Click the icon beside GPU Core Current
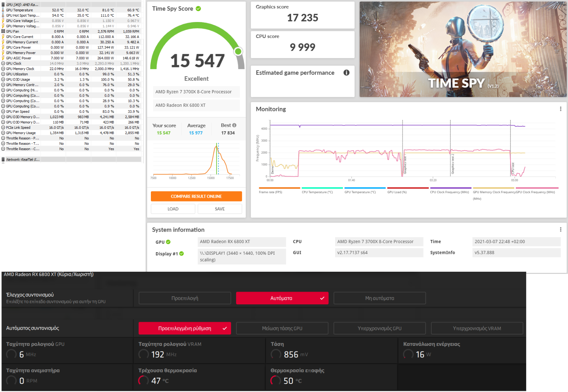This screenshot has width=568, height=392. pyautogui.click(x=3, y=37)
